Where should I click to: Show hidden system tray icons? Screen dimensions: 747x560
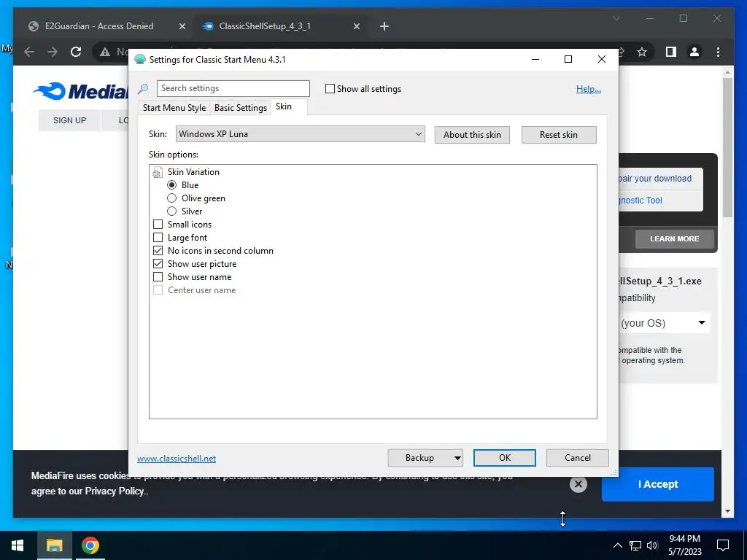pos(617,545)
